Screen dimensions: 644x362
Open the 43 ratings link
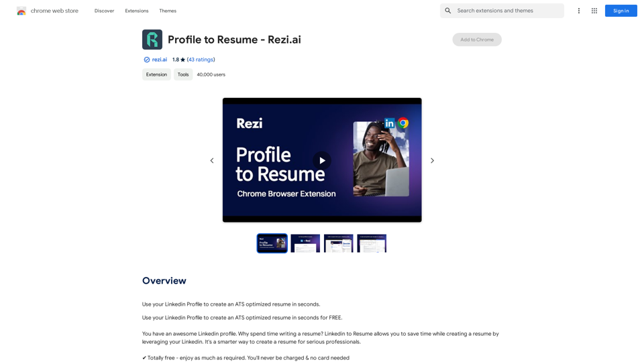201,60
